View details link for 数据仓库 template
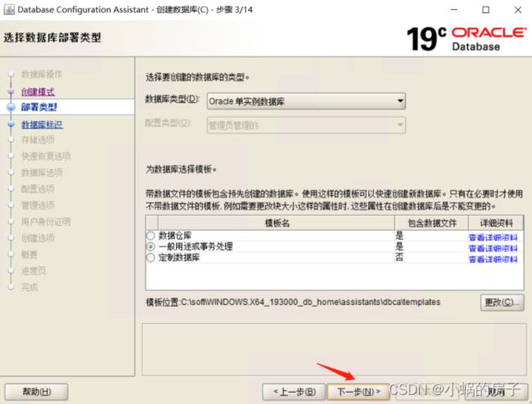 (x=493, y=237)
